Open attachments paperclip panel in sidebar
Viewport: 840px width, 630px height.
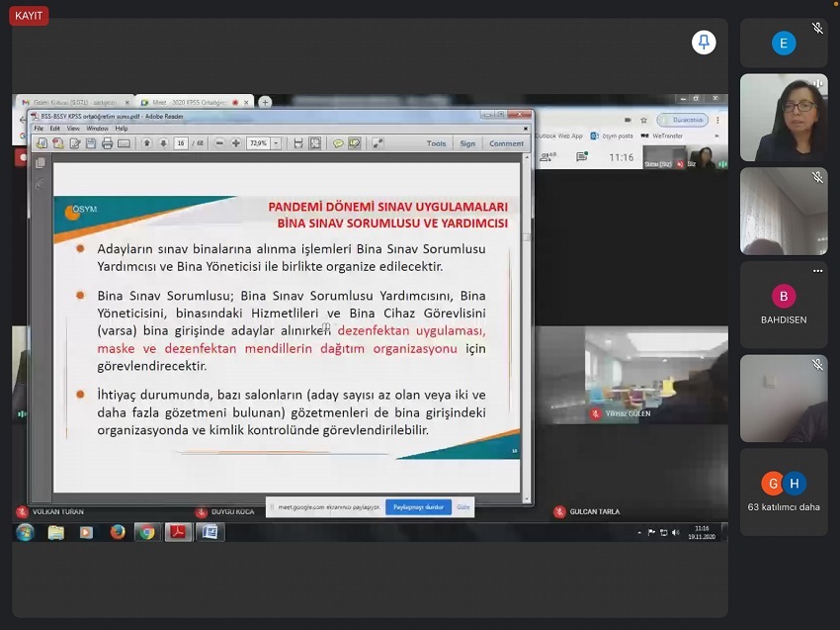(x=41, y=184)
